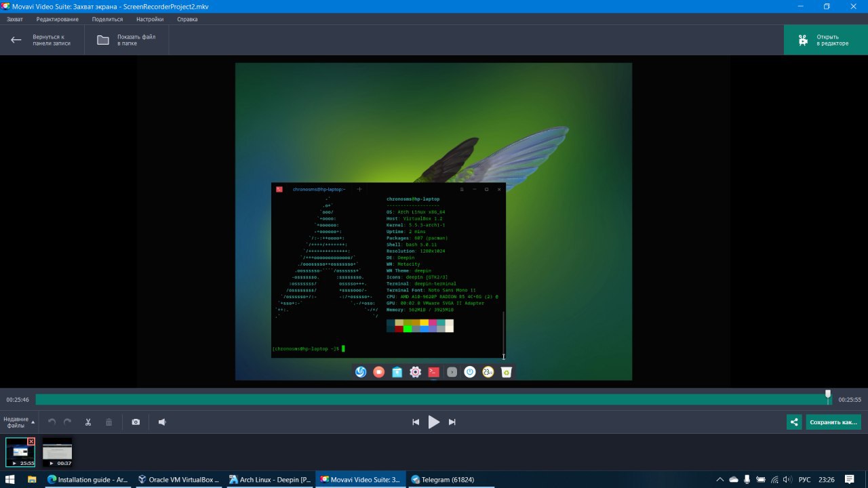The image size is (868, 488).
Task: Click the total duration 00:25:55
Action: click(x=850, y=400)
